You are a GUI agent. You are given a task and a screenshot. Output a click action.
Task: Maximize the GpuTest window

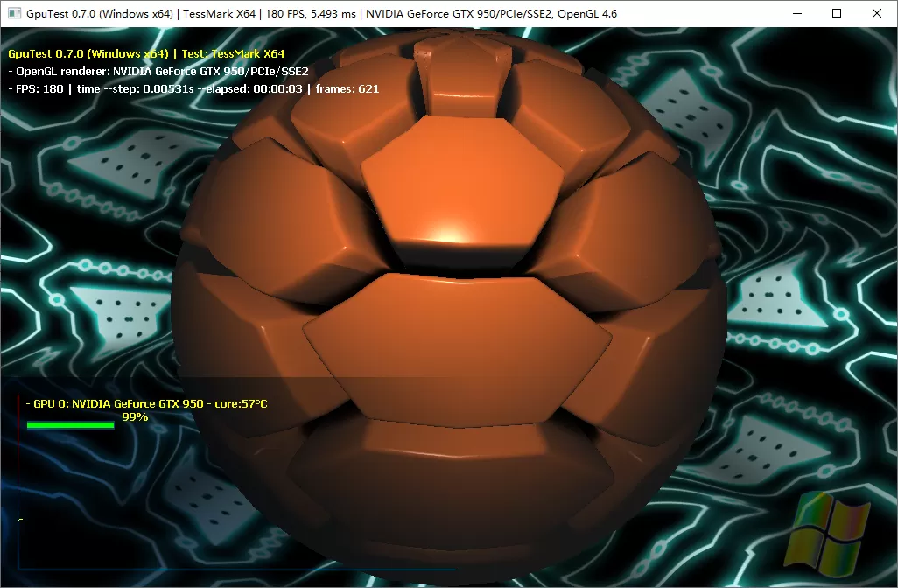pyautogui.click(x=838, y=13)
